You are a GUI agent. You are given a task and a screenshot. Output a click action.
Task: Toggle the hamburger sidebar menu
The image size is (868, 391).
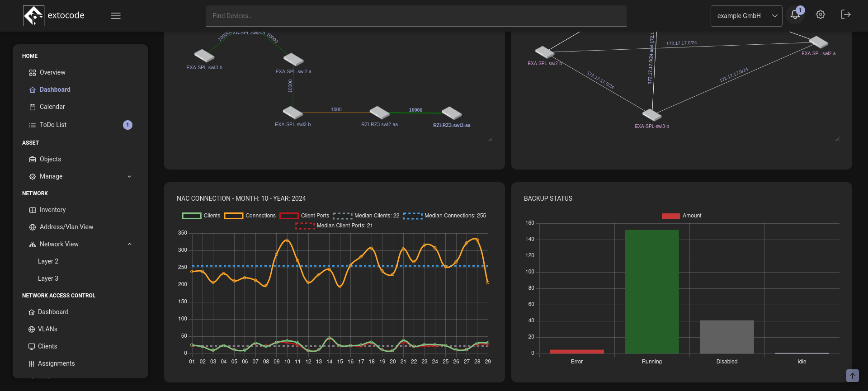[116, 16]
